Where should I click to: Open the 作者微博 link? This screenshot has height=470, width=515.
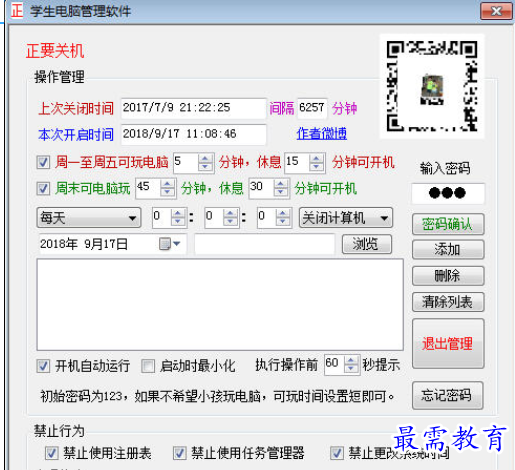tap(322, 134)
